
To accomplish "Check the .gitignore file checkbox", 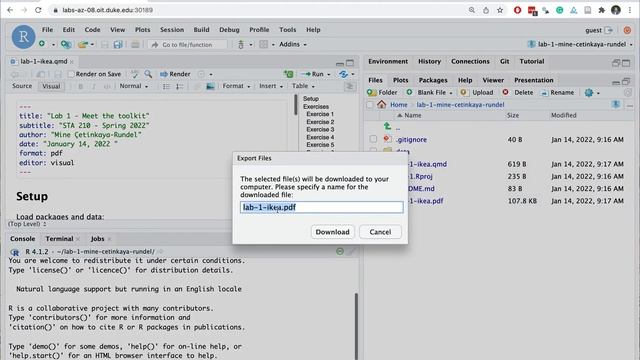I will click(x=373, y=139).
